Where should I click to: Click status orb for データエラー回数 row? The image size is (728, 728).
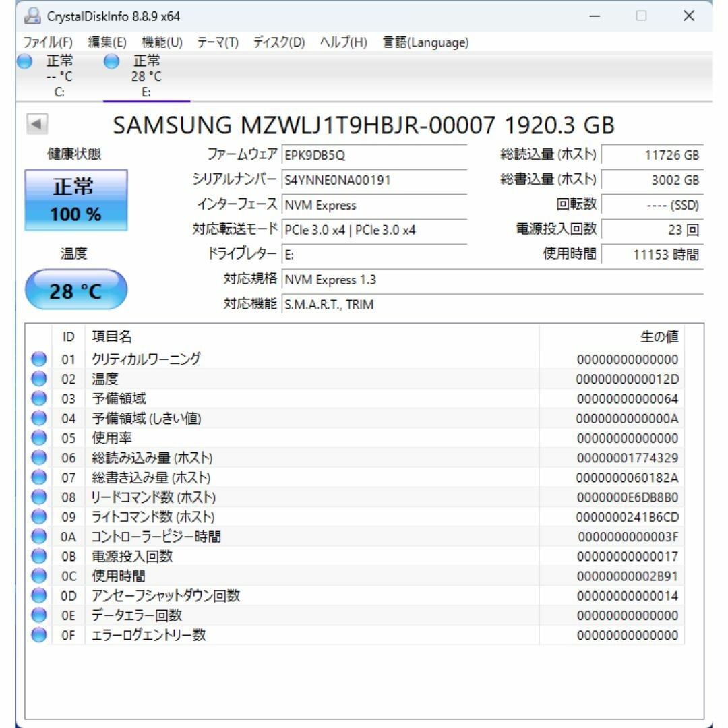[39, 615]
